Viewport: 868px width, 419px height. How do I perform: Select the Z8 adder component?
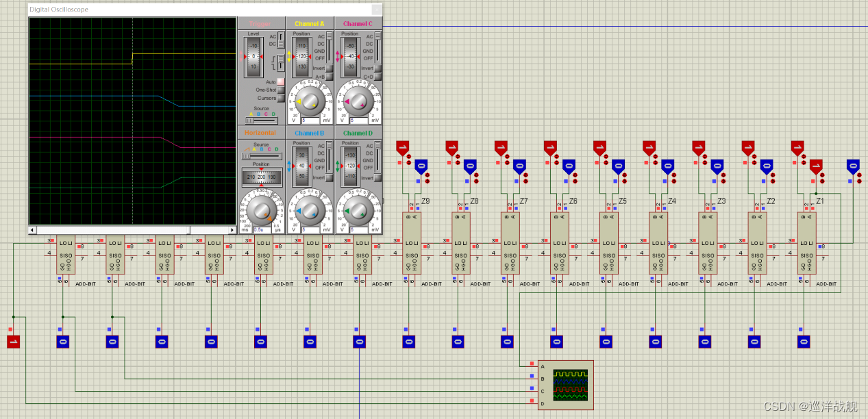tap(460, 243)
